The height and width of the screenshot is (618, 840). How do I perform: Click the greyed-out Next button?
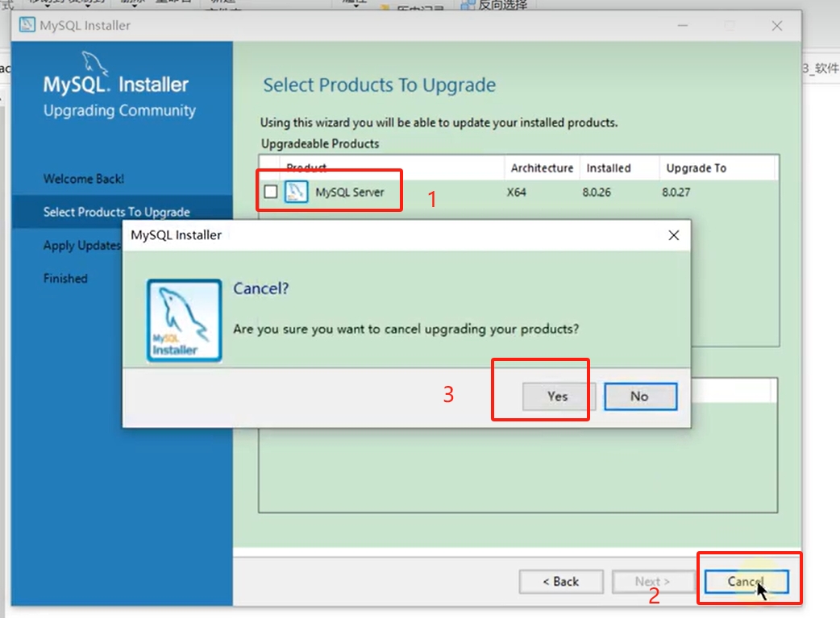point(652,582)
